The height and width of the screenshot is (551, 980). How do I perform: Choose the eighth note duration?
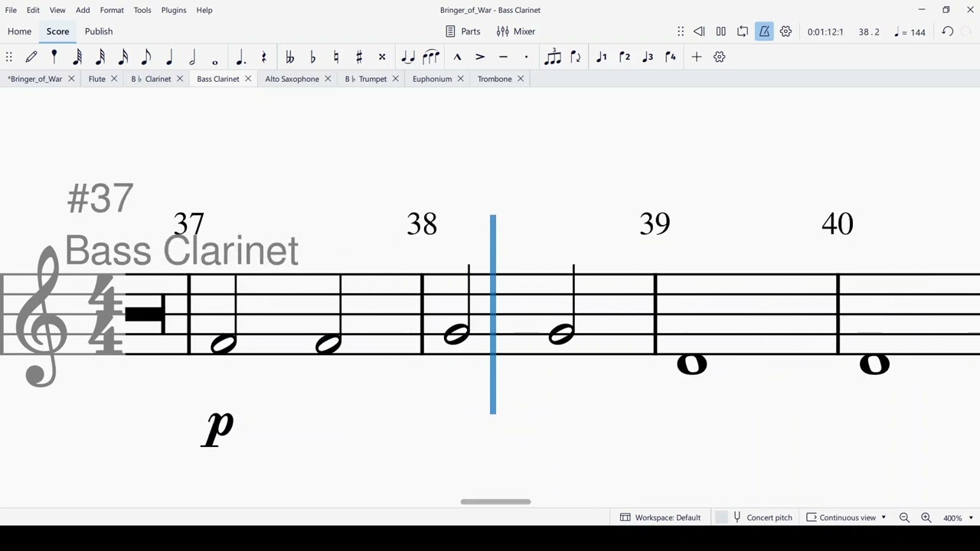(x=146, y=57)
